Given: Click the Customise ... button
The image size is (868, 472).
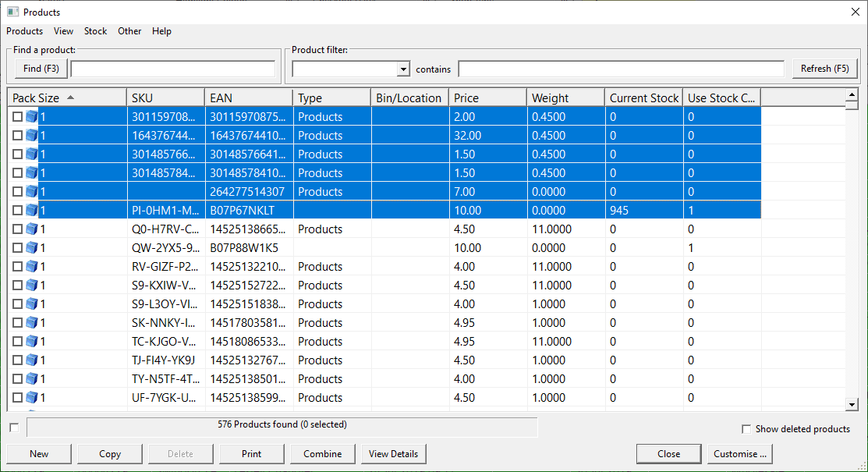Looking at the screenshot, I should point(739,454).
